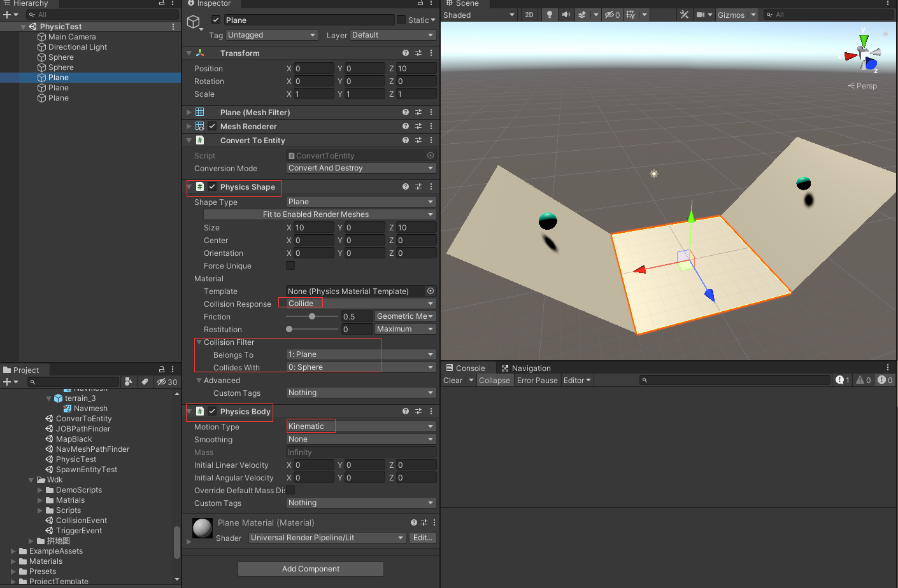Click Position X input field

[313, 69]
